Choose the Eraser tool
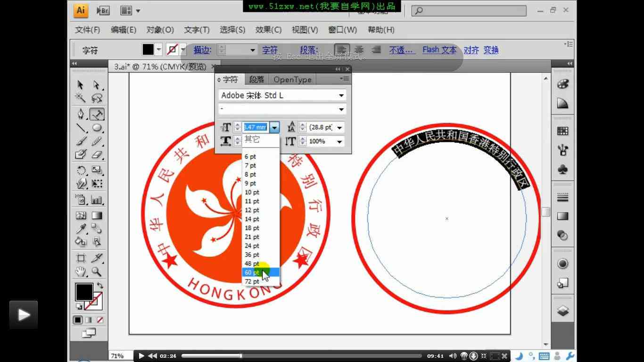644x362 pixels. (x=97, y=154)
